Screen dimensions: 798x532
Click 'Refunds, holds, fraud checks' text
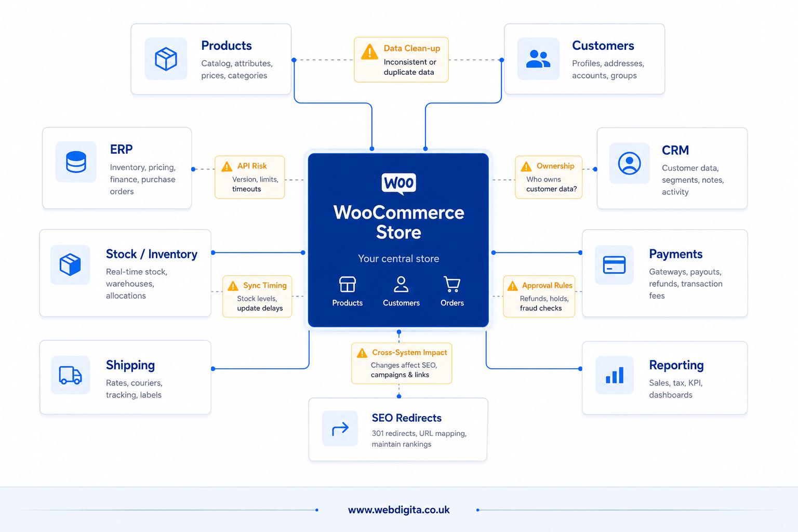544,303
